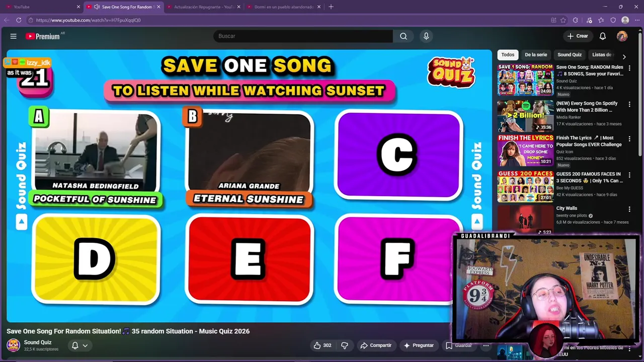The width and height of the screenshot is (644, 362).
Task: Click the Guardar save button
Action: tap(458, 345)
